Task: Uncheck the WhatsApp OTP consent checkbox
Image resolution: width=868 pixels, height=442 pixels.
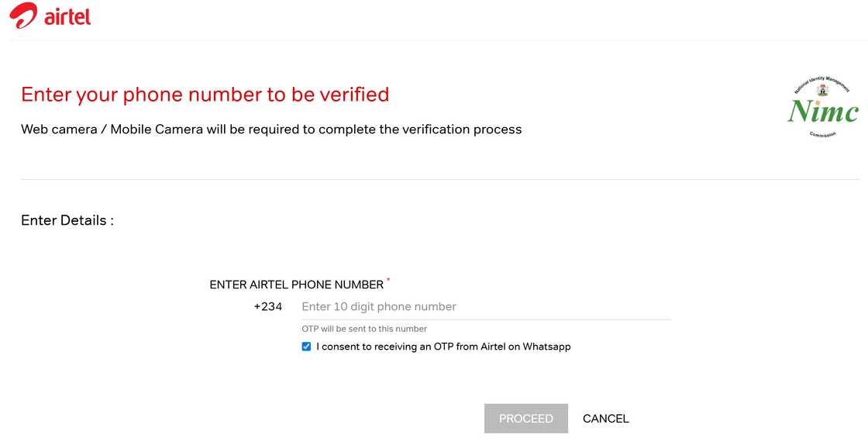Action: pyautogui.click(x=307, y=347)
